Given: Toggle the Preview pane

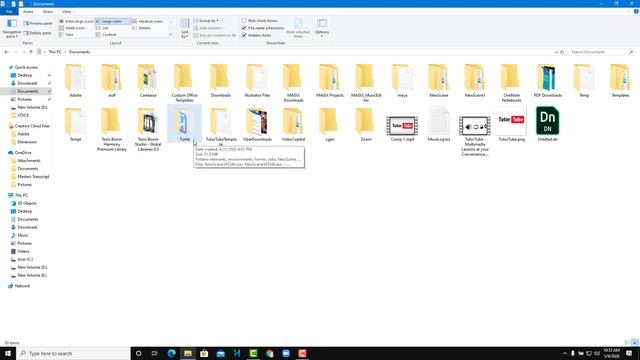Looking at the screenshot, I should (38, 23).
